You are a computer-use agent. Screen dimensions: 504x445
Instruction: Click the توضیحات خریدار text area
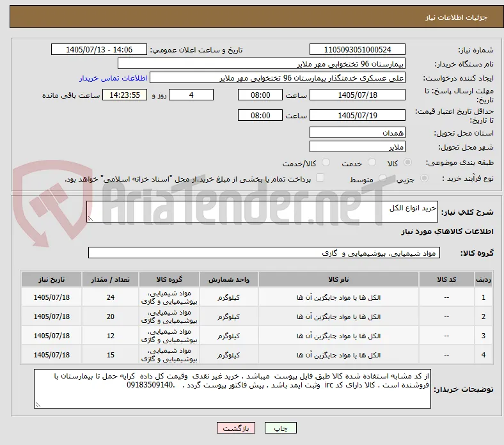pyautogui.click(x=232, y=389)
